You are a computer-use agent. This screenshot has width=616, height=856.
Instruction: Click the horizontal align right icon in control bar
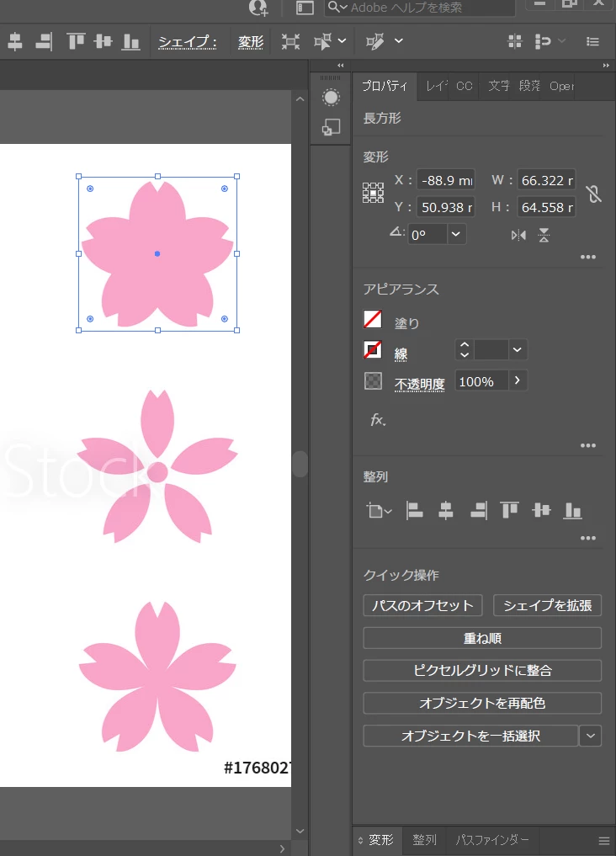pyautogui.click(x=44, y=41)
